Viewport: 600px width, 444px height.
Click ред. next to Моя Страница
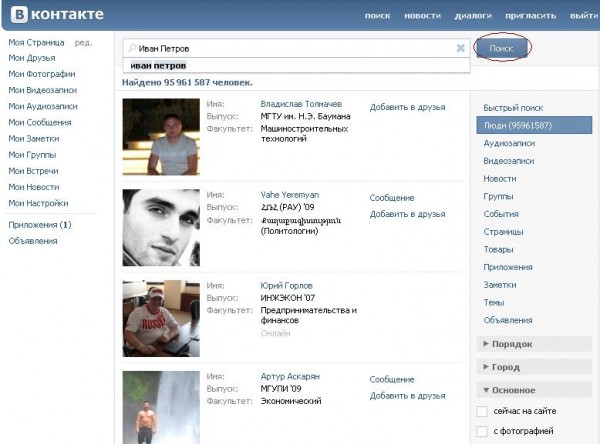[x=83, y=42]
